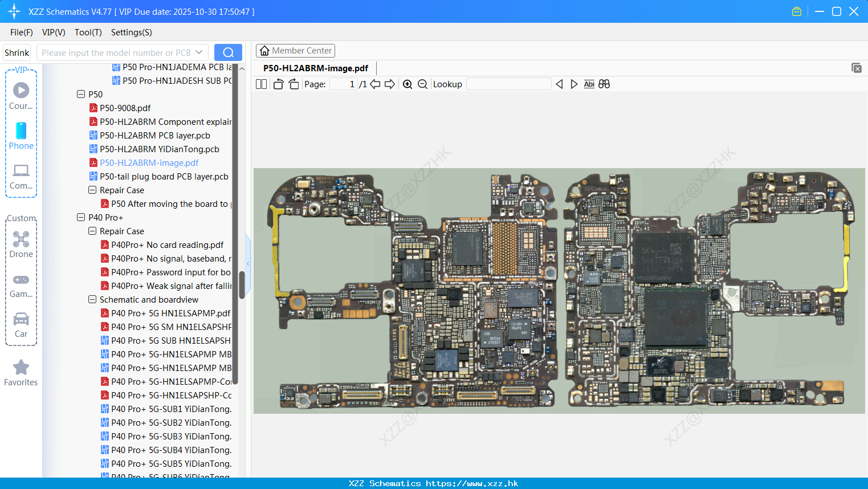Open P40 Pro+ 5G-SUB3 YiDianTong file
Image resolution: width=868 pixels, height=489 pixels.
[166, 436]
